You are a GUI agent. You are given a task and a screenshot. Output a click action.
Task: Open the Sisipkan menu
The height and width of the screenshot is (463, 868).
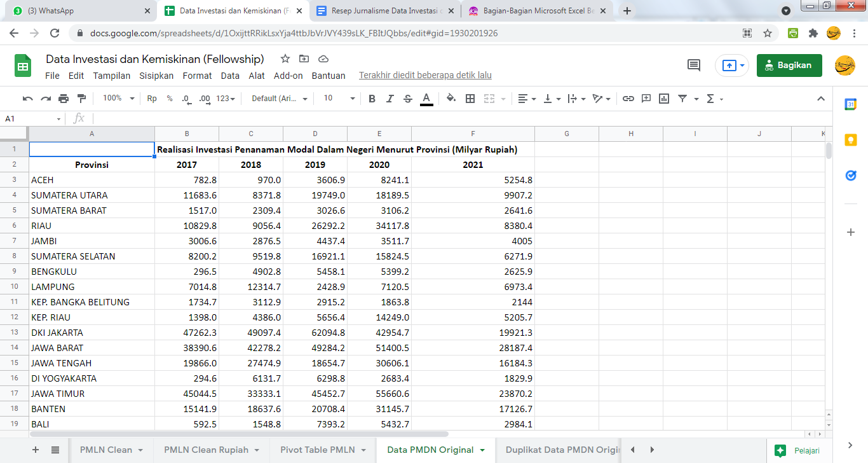coord(156,76)
